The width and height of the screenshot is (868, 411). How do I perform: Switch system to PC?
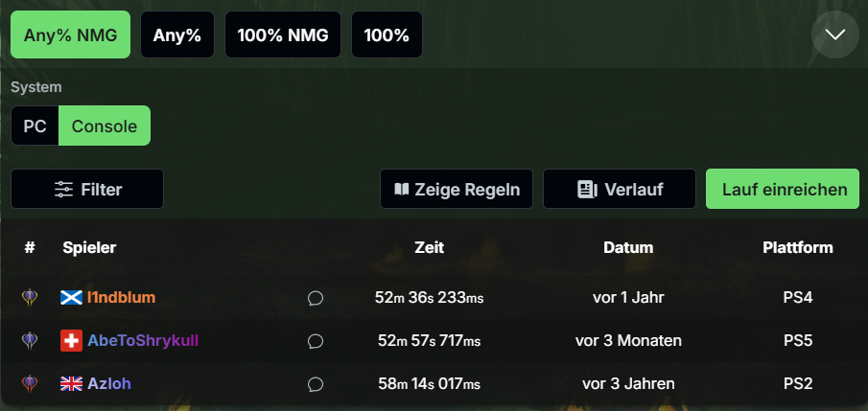pyautogui.click(x=35, y=126)
